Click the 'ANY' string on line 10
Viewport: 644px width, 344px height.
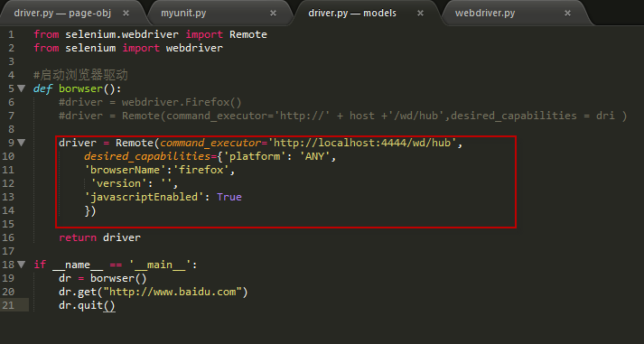click(x=314, y=156)
